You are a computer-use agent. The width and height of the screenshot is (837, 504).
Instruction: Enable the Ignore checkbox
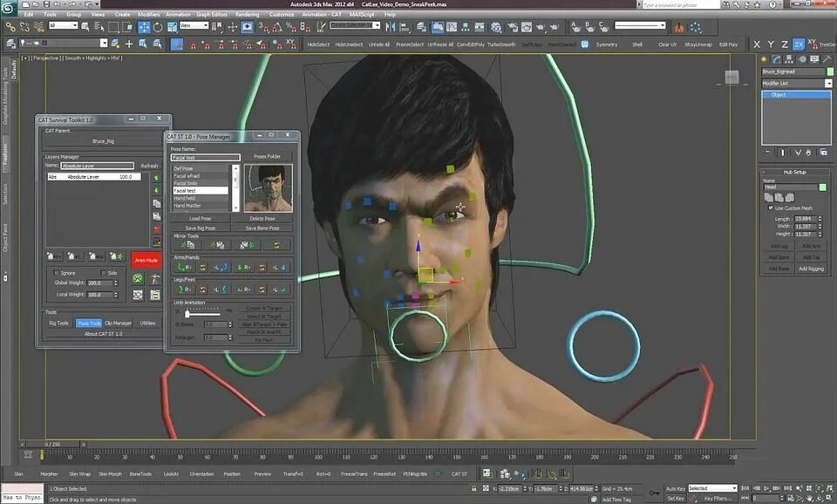coord(56,272)
